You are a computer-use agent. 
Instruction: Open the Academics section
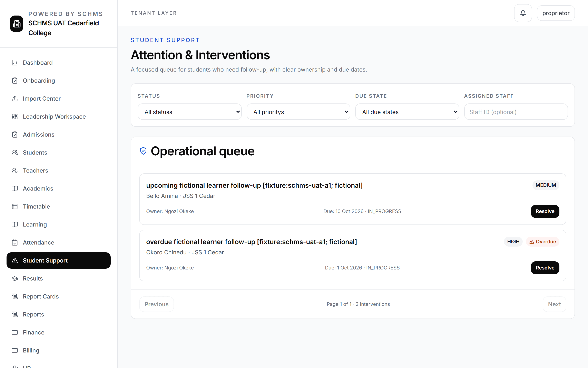(59, 189)
